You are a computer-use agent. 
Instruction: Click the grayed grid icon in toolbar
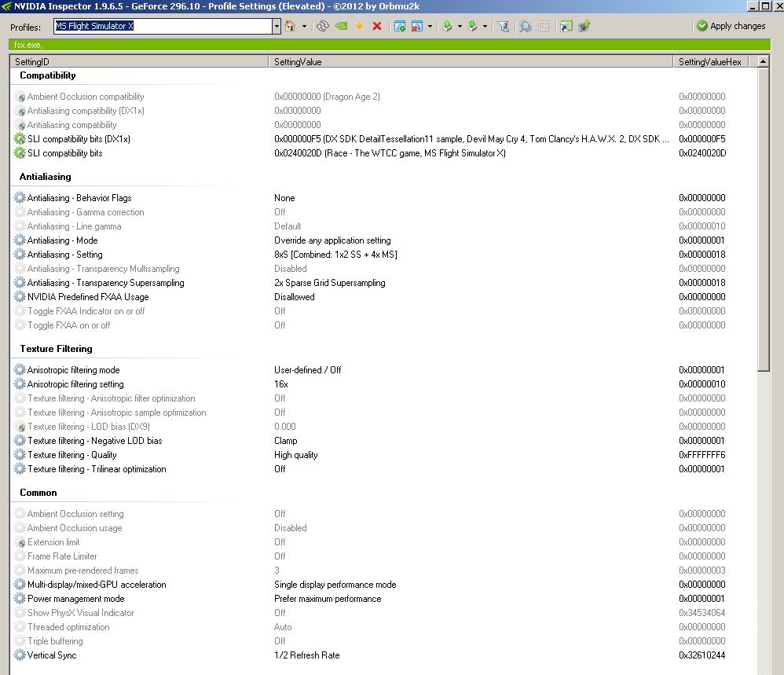pyautogui.click(x=544, y=26)
